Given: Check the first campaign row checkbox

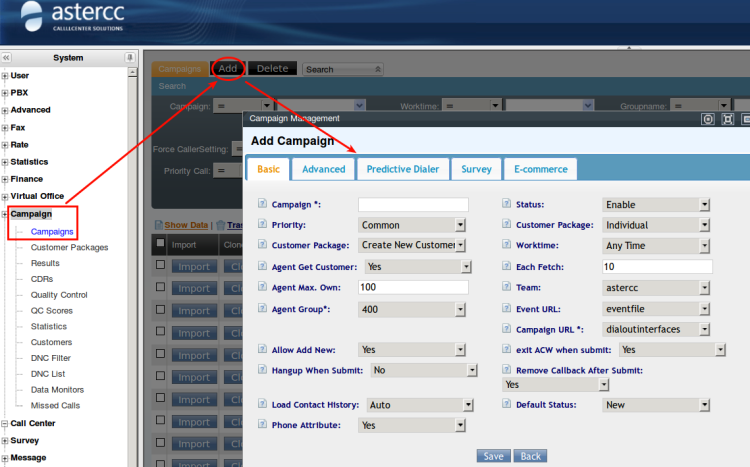Looking at the screenshot, I should 160,266.
